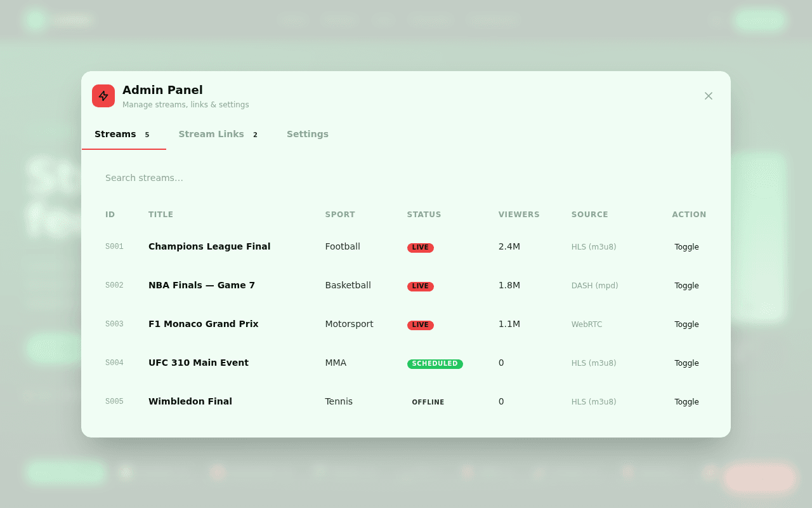The width and height of the screenshot is (812, 508).
Task: Click the Tennis sport cell
Action: pos(339,401)
